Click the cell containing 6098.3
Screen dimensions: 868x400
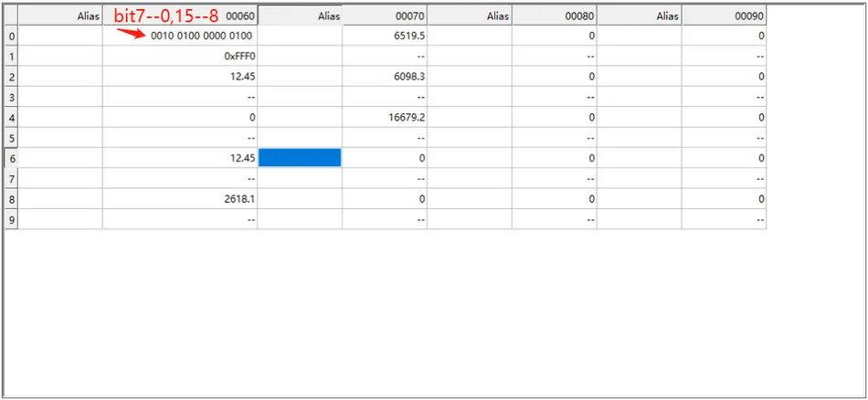pyautogui.click(x=385, y=77)
